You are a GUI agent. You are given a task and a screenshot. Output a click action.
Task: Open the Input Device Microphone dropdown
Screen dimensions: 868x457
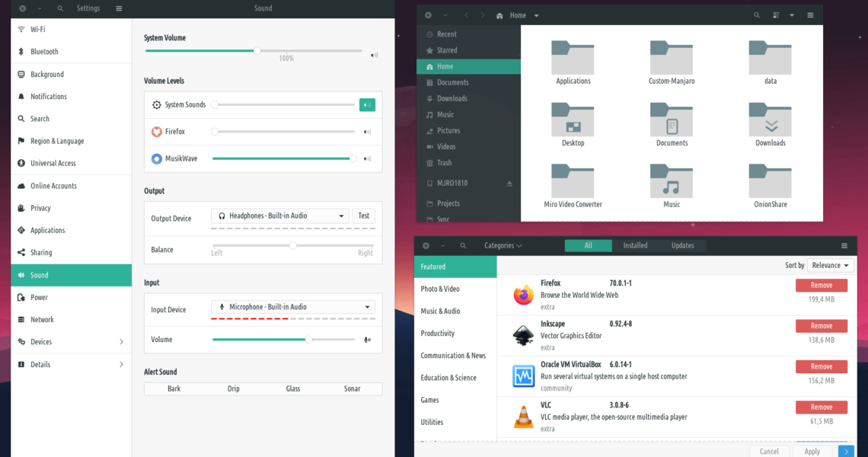(292, 307)
